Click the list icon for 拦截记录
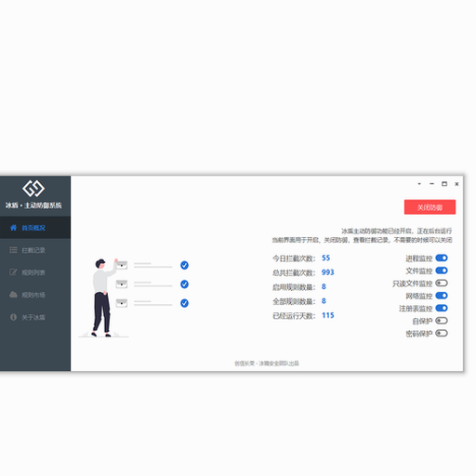Image resolution: width=476 pixels, height=476 pixels. (13, 250)
